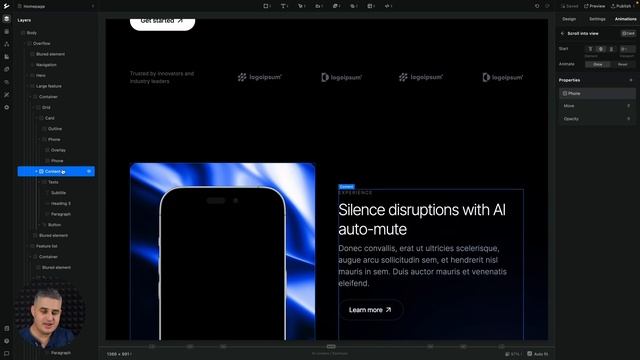Go back using arrow beside Scroll into view
Screen dimensions: 640x360
[x=562, y=33]
